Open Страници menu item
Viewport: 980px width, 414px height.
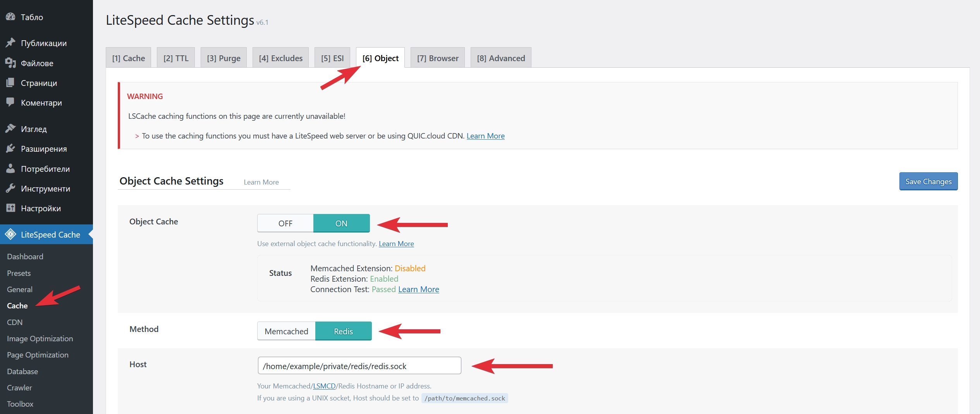pyautogui.click(x=46, y=83)
